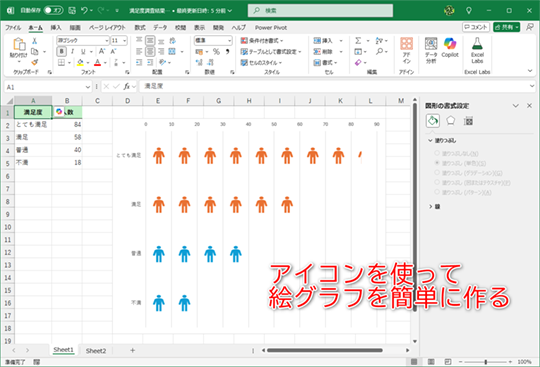
Task: Click the Paste (貼り付け) clipboard icon
Action: (x=19, y=44)
